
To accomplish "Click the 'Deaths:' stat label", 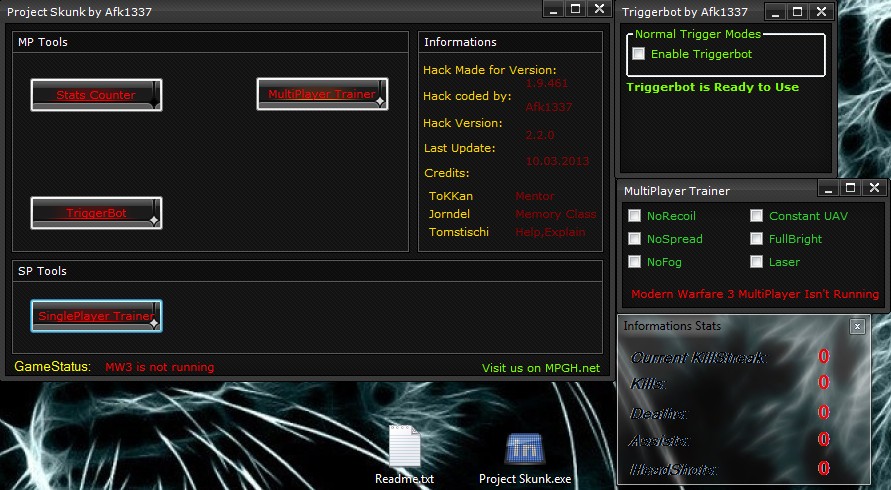I will coord(659,413).
